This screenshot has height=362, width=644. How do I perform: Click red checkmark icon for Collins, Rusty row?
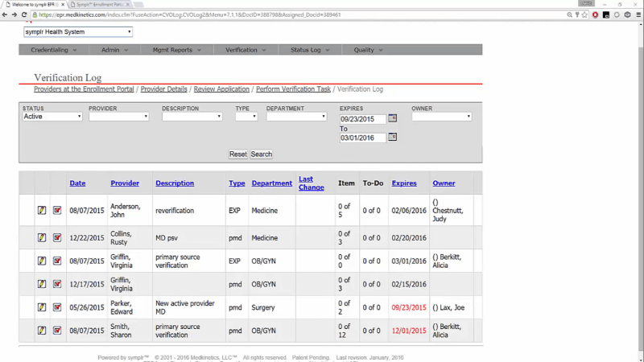pos(57,237)
